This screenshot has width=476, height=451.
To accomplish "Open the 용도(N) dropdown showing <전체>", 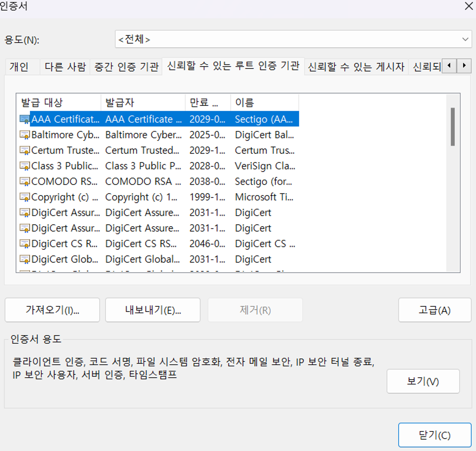I will (293, 39).
